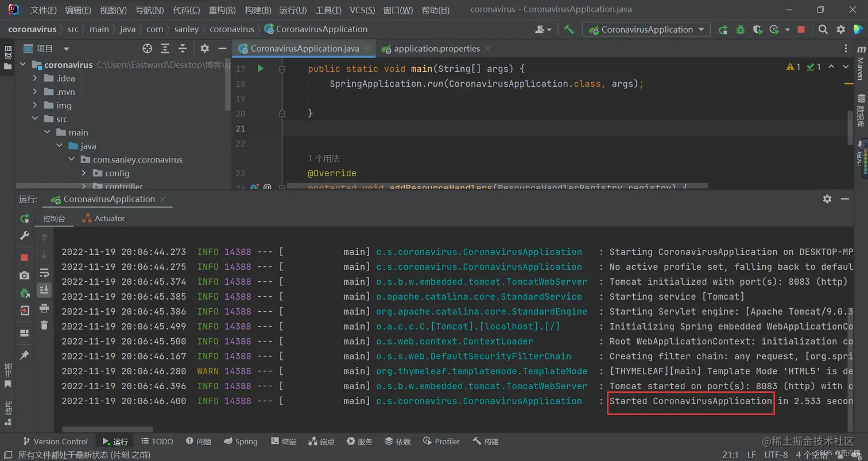
Task: Locate opened file in project tree
Action: 148,49
